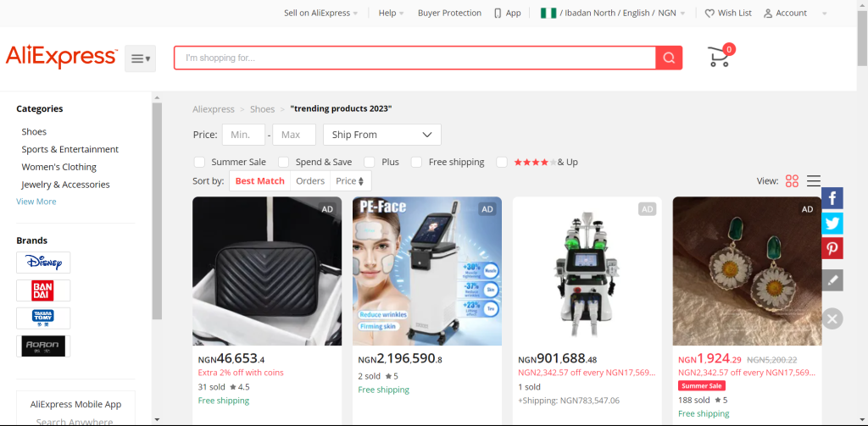
Task: Click View More under Categories
Action: pyautogui.click(x=36, y=202)
